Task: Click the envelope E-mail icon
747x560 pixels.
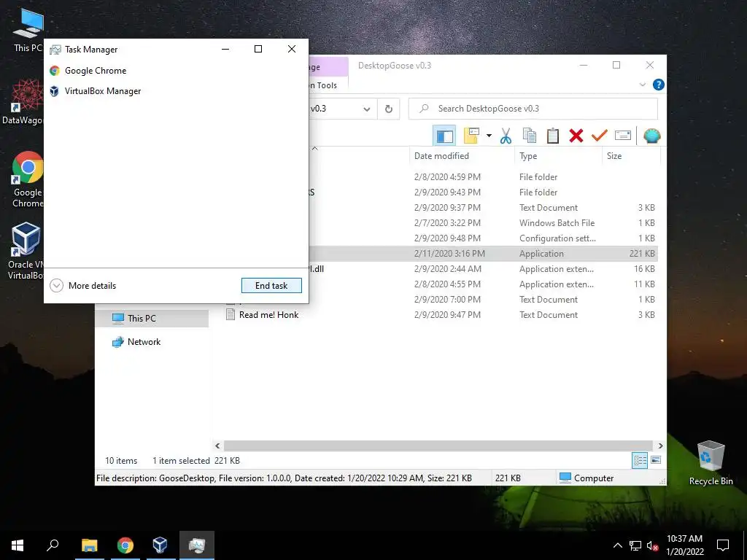Action: [623, 136]
